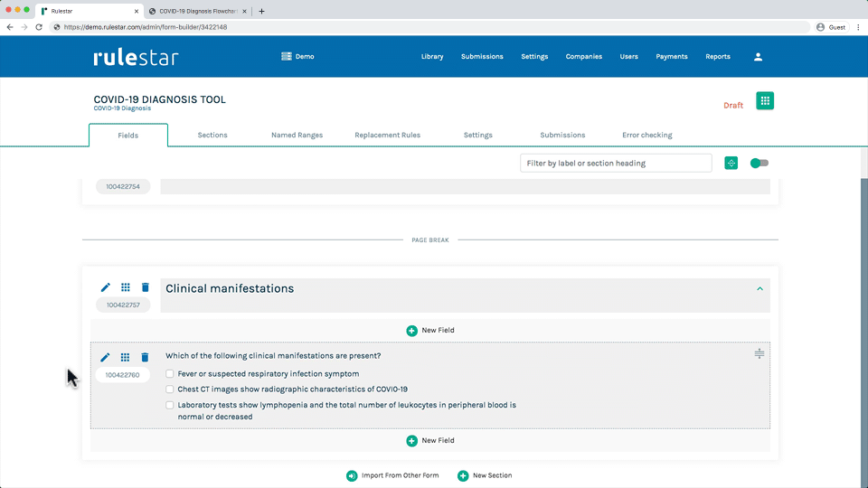Click the Import From Other Form arrow icon

[x=352, y=476]
